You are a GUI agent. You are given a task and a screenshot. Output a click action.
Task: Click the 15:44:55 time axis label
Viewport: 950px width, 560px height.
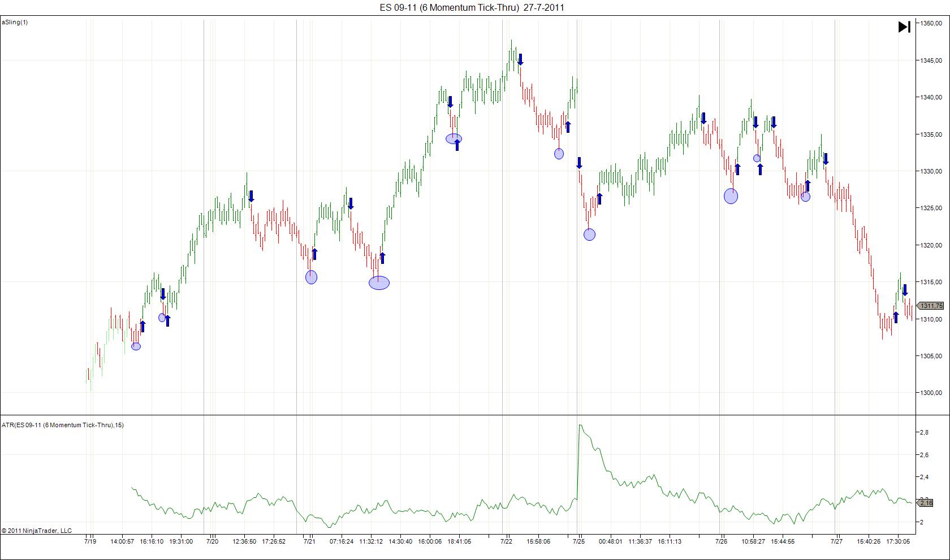[x=783, y=541]
